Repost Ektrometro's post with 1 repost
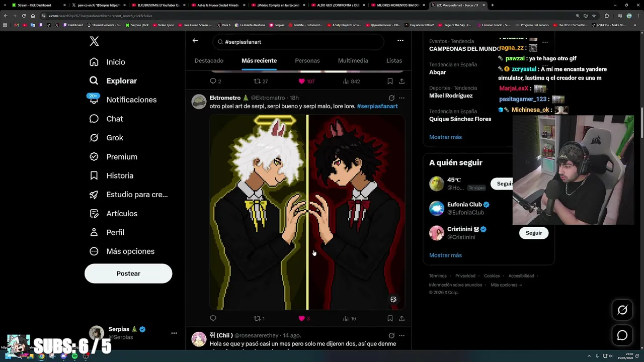This screenshot has width=644, height=362. pyautogui.click(x=259, y=318)
